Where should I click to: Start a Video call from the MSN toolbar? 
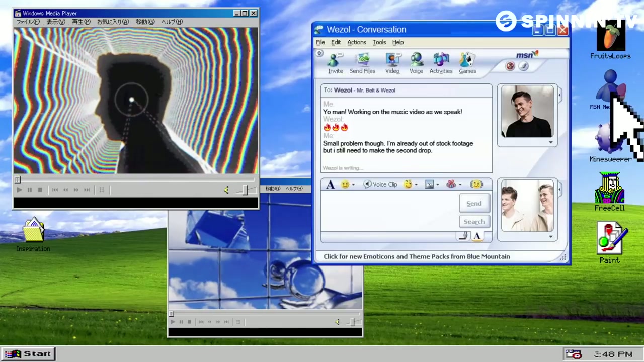click(392, 63)
